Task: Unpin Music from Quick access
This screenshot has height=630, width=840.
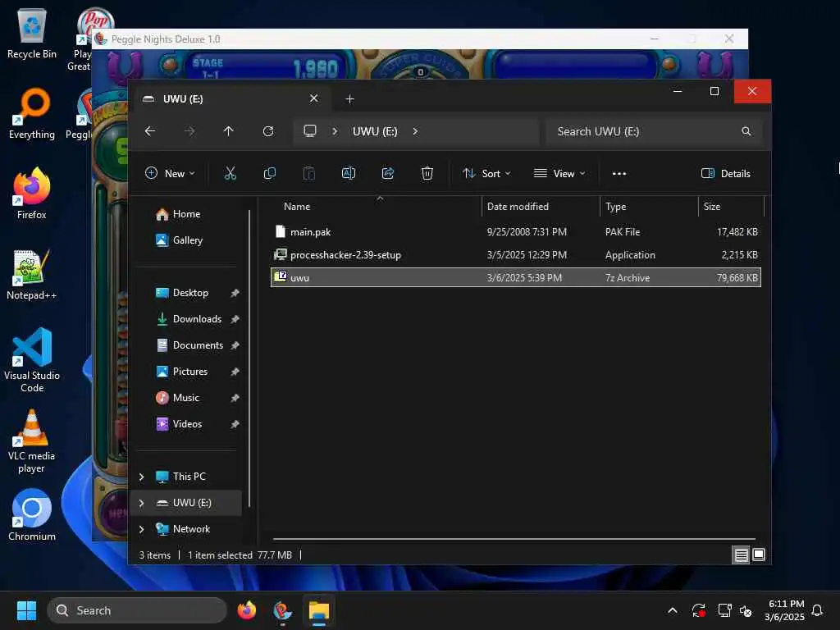Action: tap(235, 398)
